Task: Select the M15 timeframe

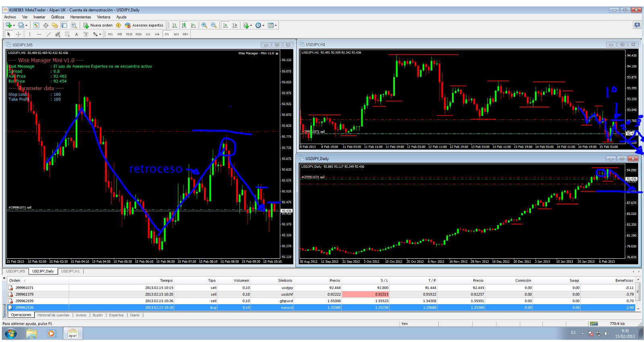Action: [x=129, y=34]
